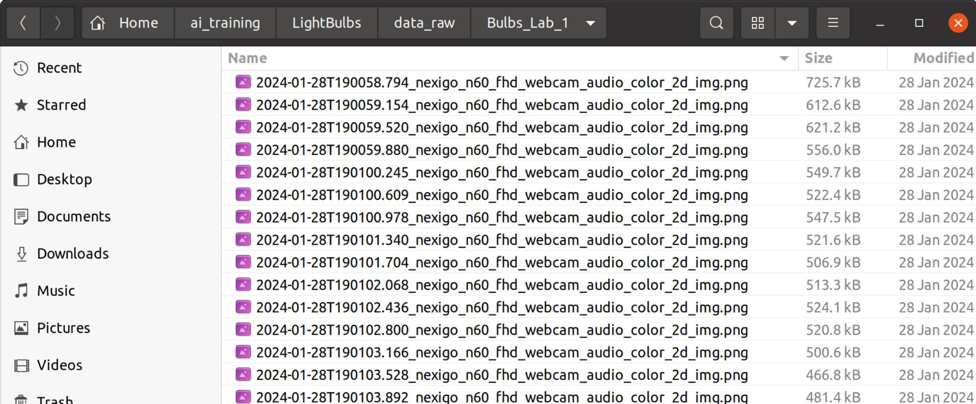This screenshot has width=976, height=404.
Task: Select the 506.9 kB file 2024-01-28T190101.704
Action: [501, 262]
